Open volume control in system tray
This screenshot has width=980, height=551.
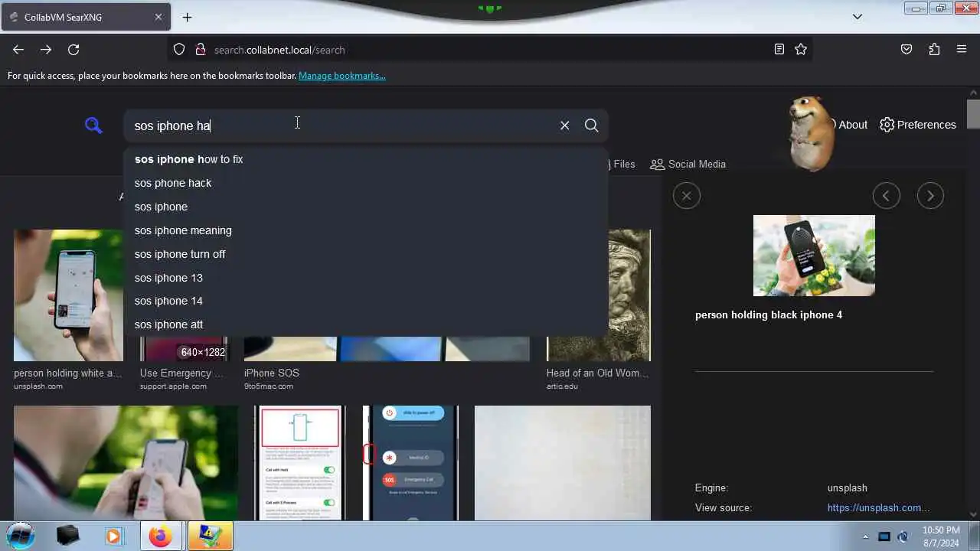pos(903,536)
